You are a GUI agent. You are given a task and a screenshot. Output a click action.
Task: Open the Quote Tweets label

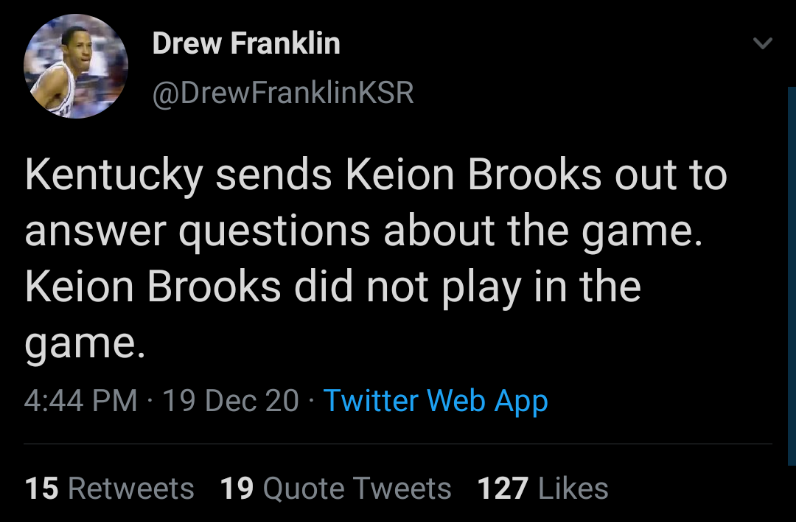357,488
